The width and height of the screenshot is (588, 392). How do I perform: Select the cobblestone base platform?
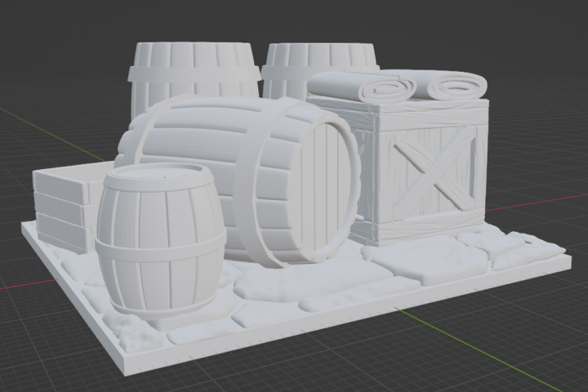tap(296, 300)
